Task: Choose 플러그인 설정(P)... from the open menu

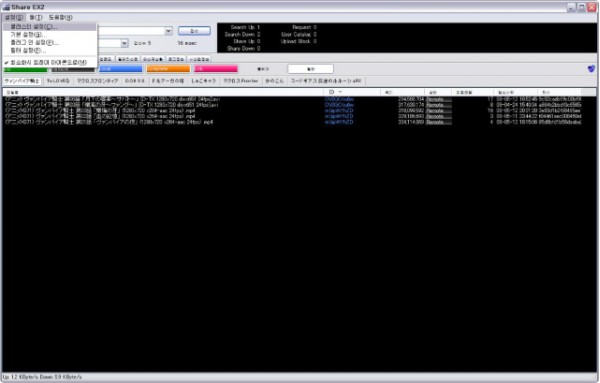Action: click(49, 42)
